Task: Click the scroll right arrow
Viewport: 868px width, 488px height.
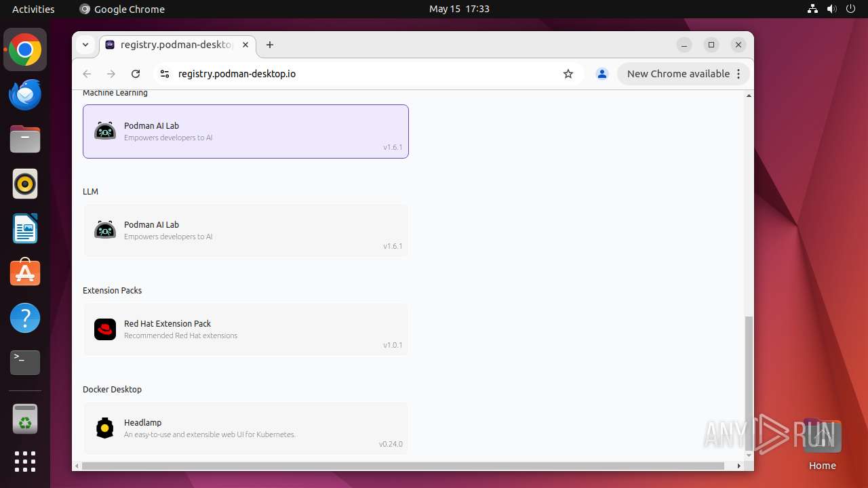Action: point(739,466)
